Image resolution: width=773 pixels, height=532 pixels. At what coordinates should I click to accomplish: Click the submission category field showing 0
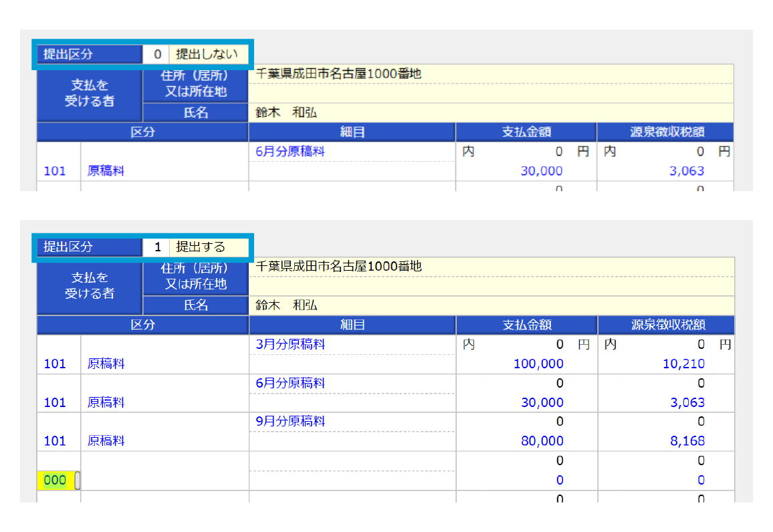click(156, 54)
